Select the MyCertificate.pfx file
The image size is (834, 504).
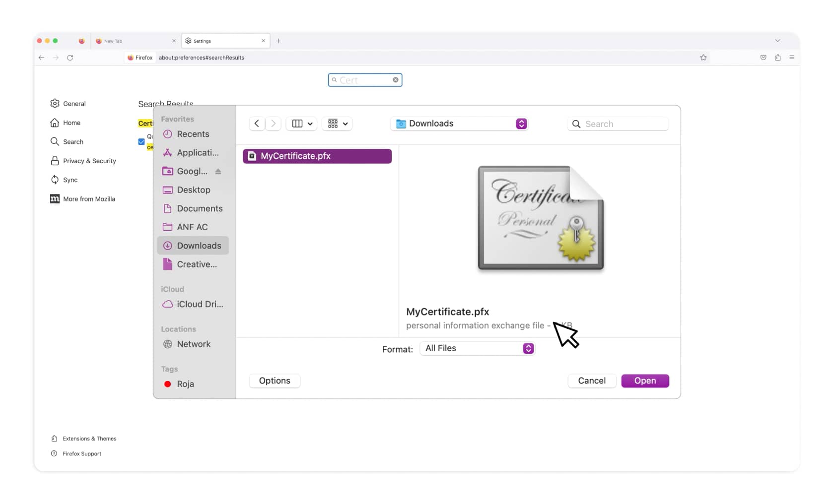(317, 156)
